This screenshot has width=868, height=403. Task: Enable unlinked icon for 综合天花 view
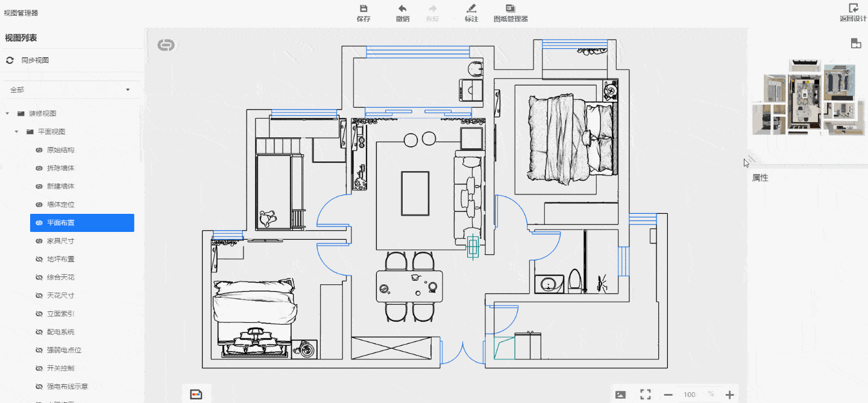pos(39,277)
